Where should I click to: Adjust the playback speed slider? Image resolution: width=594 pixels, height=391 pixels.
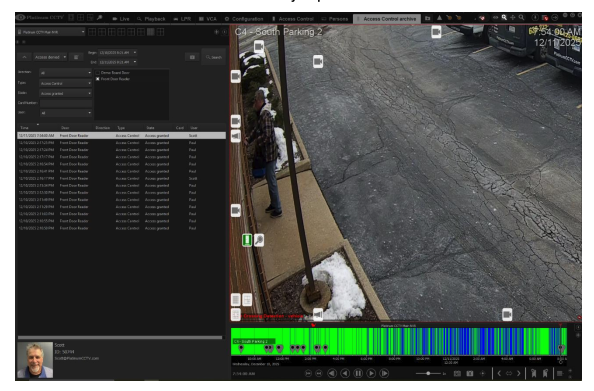pyautogui.click(x=428, y=374)
